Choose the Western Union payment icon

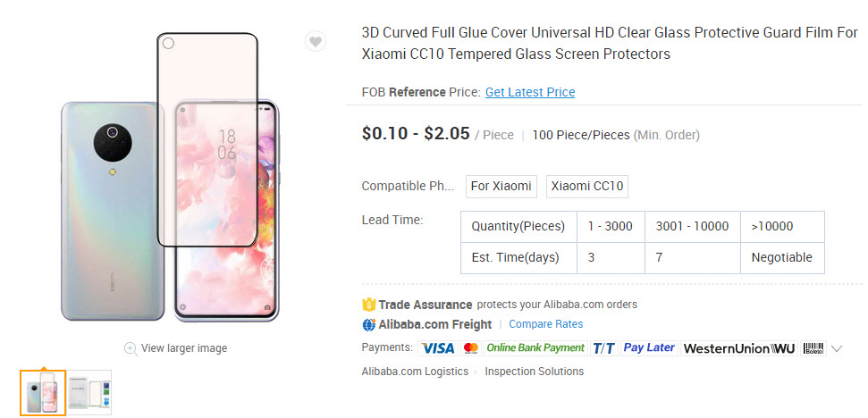pos(738,348)
